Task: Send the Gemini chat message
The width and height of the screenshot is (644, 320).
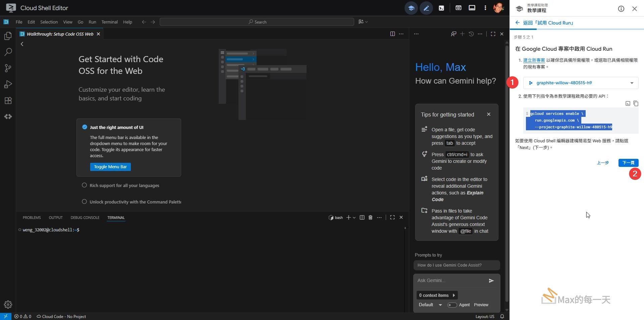Action: pyautogui.click(x=491, y=281)
